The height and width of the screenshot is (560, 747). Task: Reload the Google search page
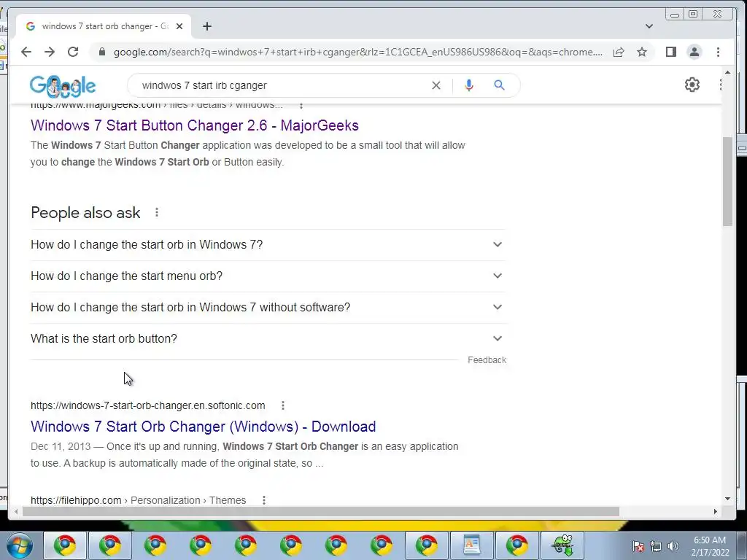click(x=73, y=52)
